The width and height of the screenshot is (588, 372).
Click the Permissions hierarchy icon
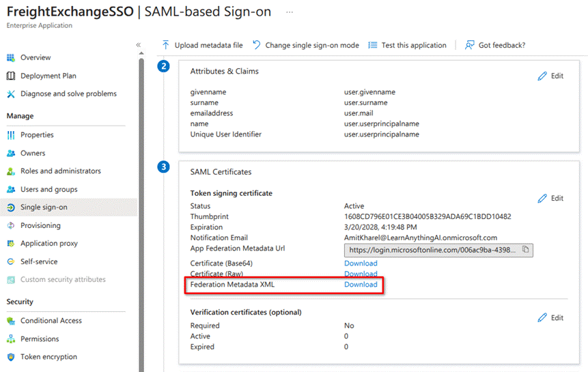pos(11,339)
